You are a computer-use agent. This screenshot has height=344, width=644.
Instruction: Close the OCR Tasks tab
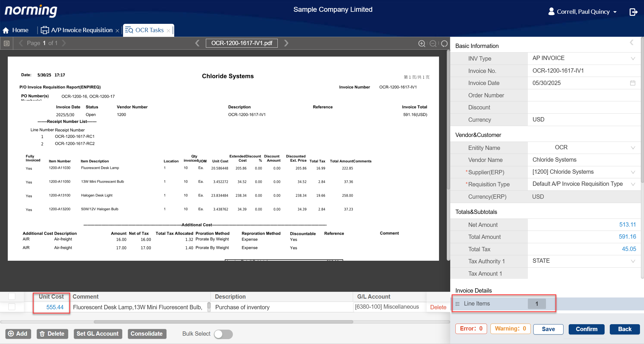[168, 31]
